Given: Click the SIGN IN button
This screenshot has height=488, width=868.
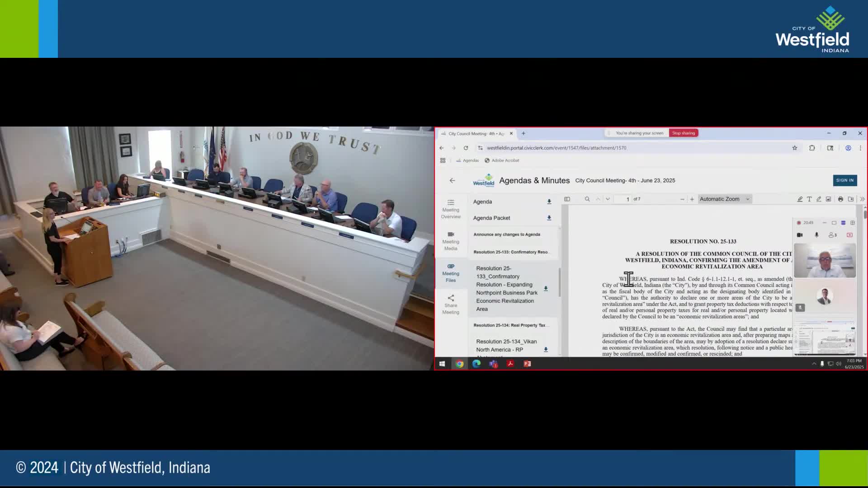Looking at the screenshot, I should [844, 180].
